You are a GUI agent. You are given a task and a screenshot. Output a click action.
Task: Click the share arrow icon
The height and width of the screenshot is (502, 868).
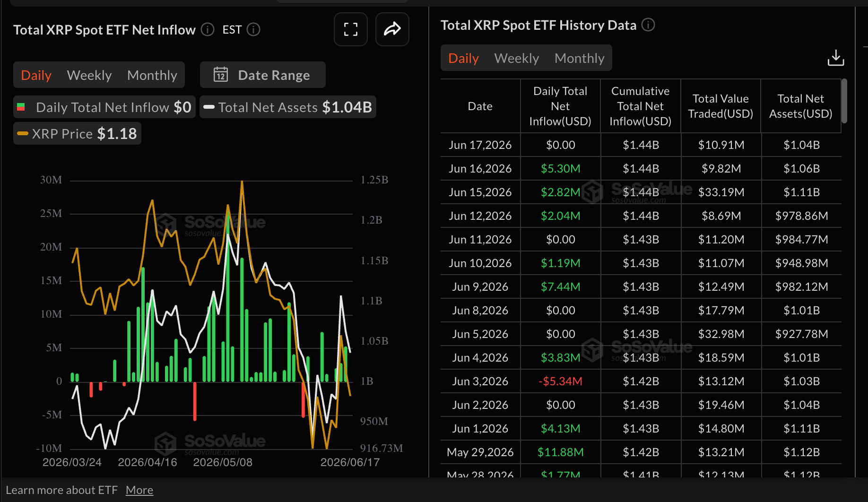[392, 29]
